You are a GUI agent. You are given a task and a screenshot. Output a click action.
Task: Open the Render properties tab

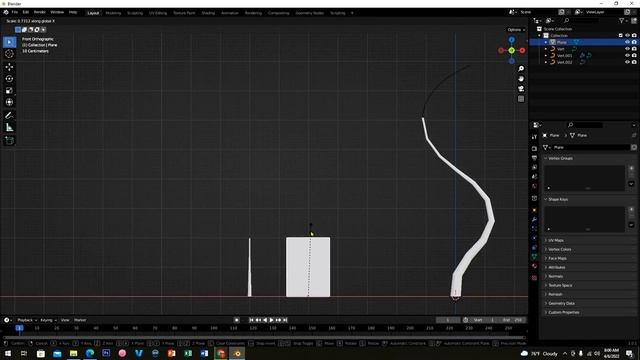point(534,149)
